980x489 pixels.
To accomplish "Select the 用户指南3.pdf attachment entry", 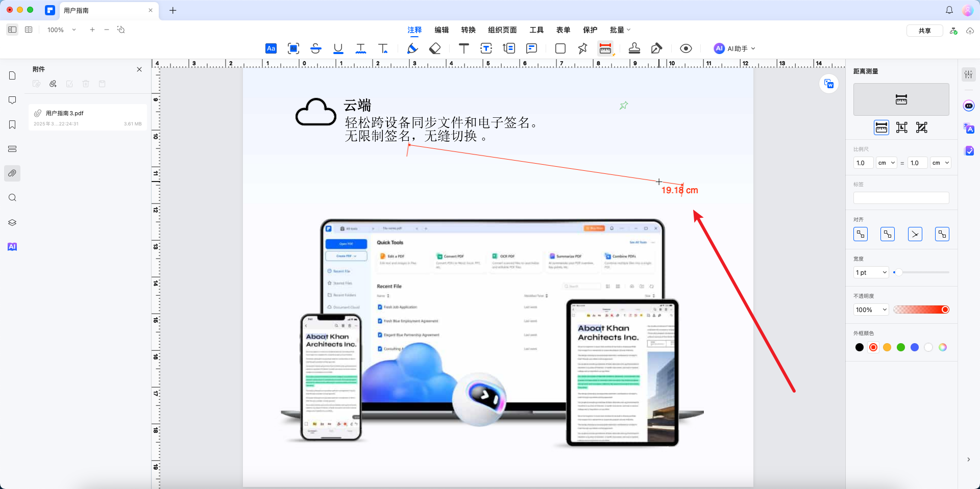I will (x=87, y=117).
